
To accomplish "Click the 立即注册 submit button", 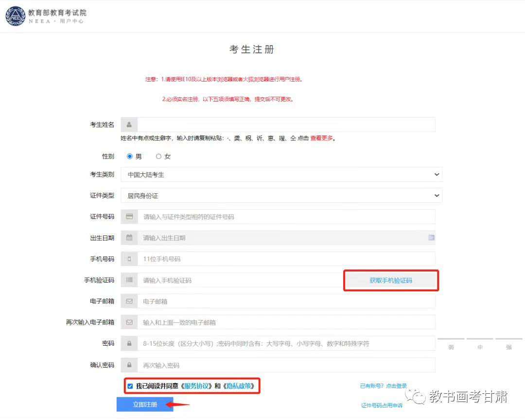I will (145, 404).
